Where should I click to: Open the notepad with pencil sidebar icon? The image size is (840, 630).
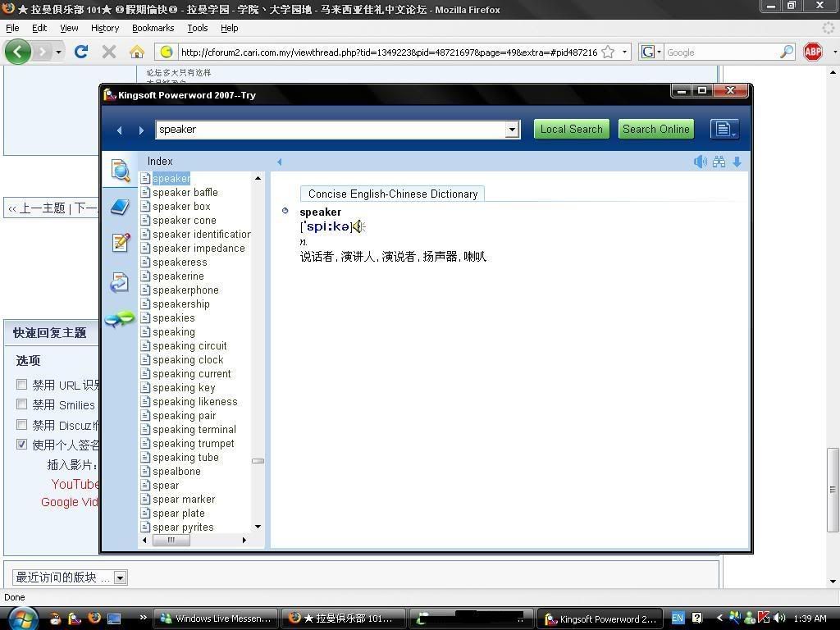click(x=121, y=243)
